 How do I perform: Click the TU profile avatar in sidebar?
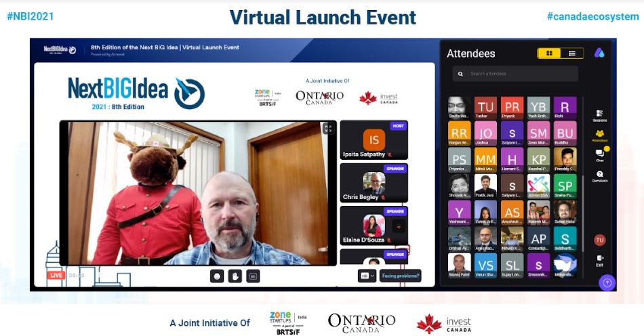(x=600, y=240)
